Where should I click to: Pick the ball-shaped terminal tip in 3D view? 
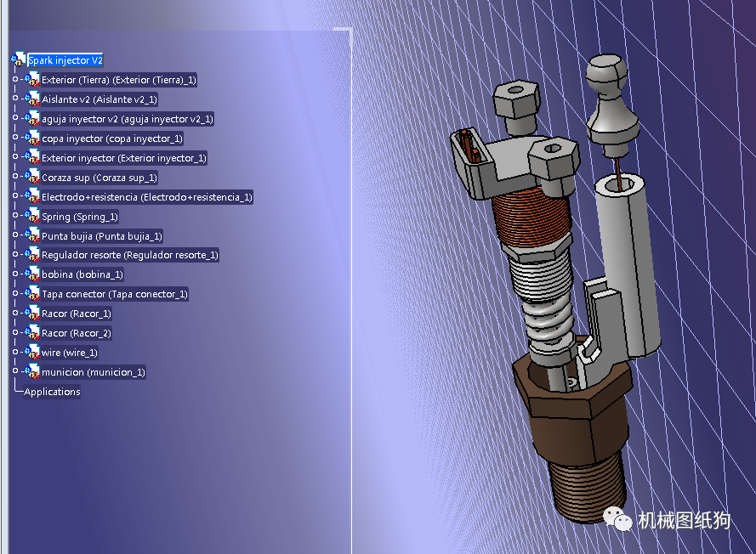click(x=606, y=75)
